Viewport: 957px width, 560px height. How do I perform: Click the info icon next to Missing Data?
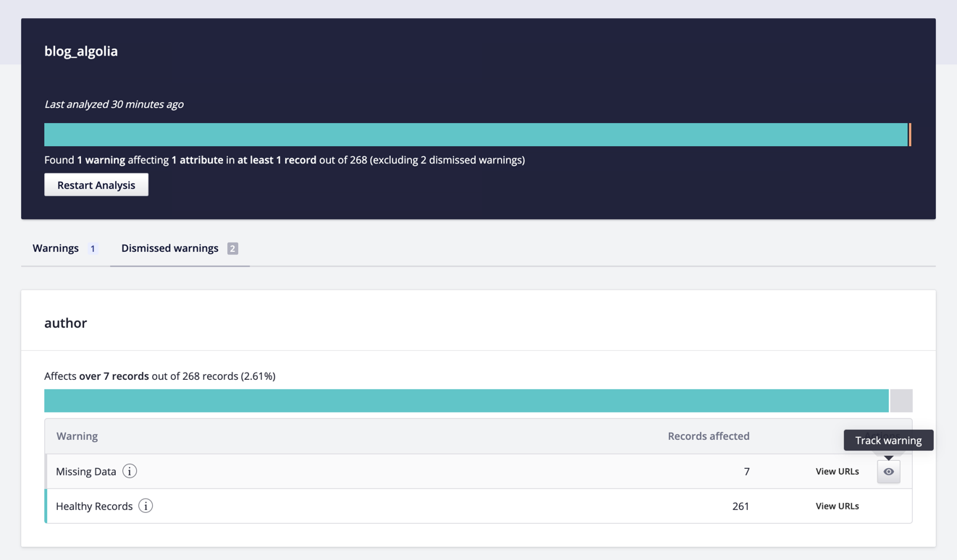(x=130, y=471)
